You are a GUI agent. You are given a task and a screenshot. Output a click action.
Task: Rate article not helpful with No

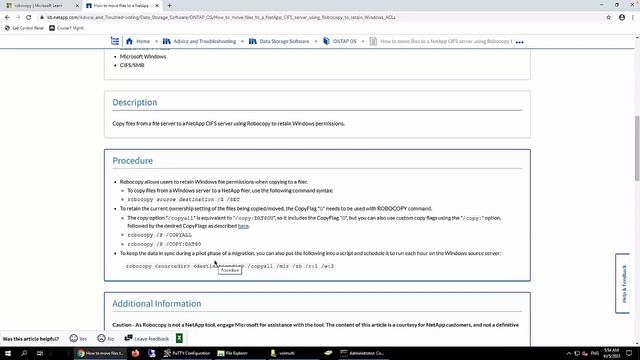(x=106, y=338)
